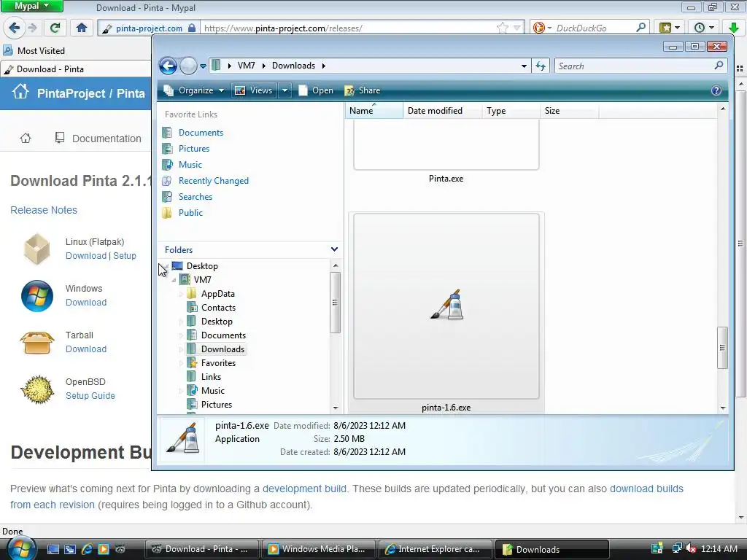This screenshot has width=747, height=560.
Task: Click VM7 in the breadcrumb path
Action: (x=247, y=66)
